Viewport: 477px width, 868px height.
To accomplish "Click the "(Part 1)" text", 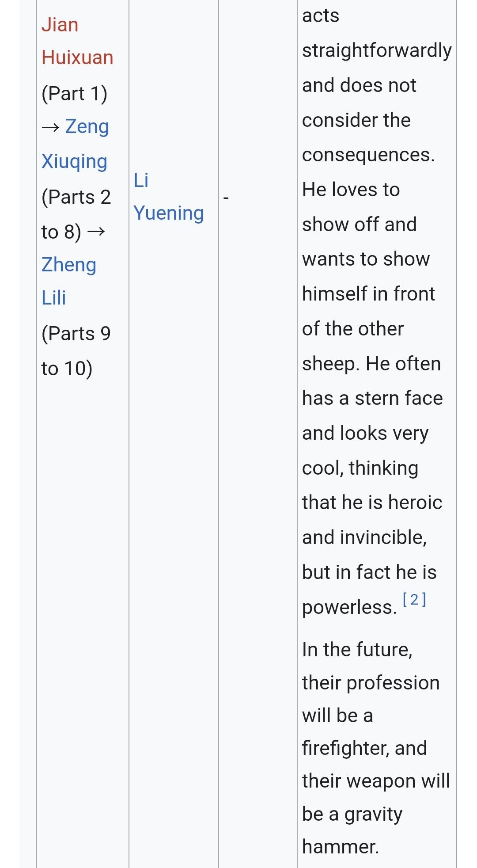I will (74, 93).
